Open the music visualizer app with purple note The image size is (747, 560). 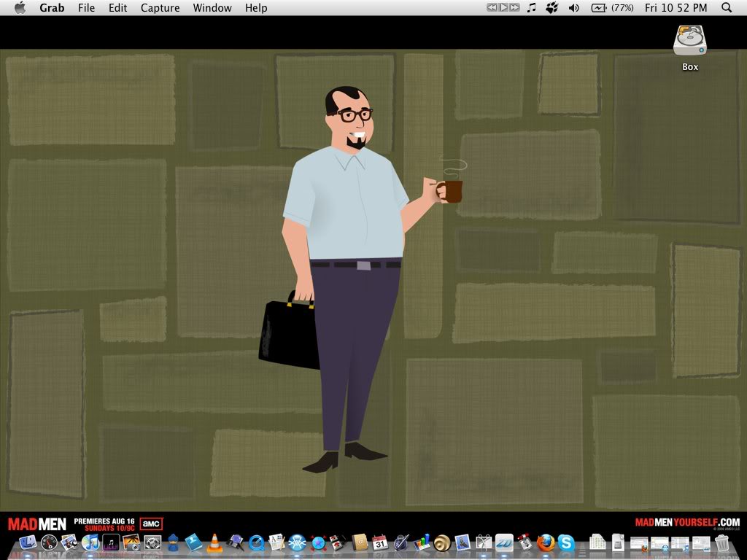click(111, 542)
